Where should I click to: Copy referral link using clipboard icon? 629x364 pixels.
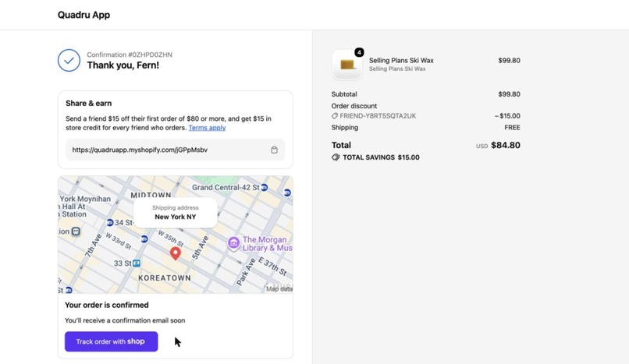(x=274, y=150)
